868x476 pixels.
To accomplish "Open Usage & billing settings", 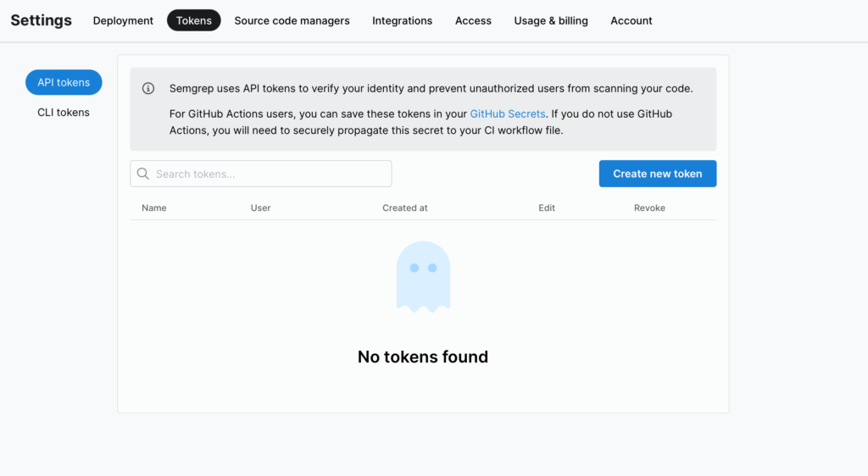I will 551,20.
